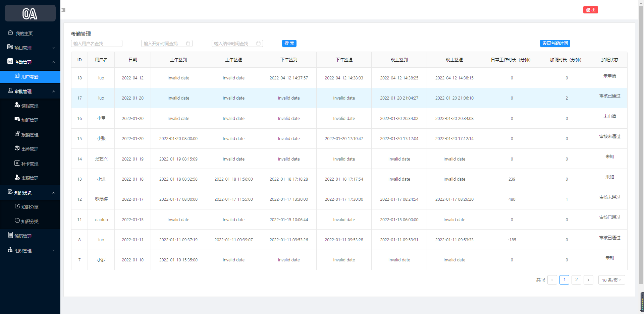Collapse the 知识模块 submenu chevron

[53, 193]
